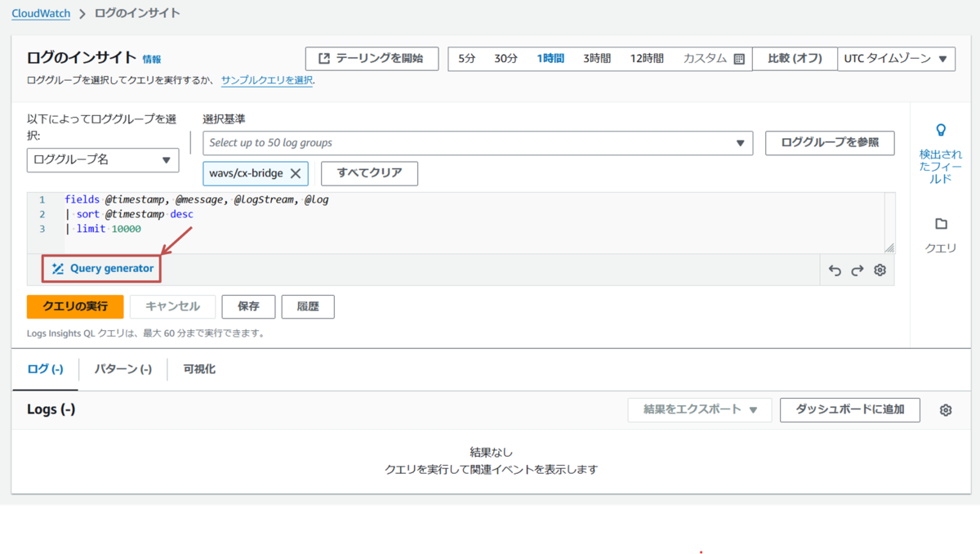Click the ログのインサイト breadcrumb text
The width and height of the screenshot is (980, 554).
(137, 13)
